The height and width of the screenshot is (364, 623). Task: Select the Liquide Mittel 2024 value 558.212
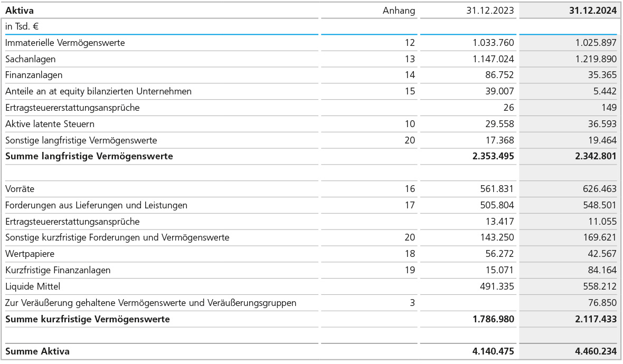pos(599,286)
